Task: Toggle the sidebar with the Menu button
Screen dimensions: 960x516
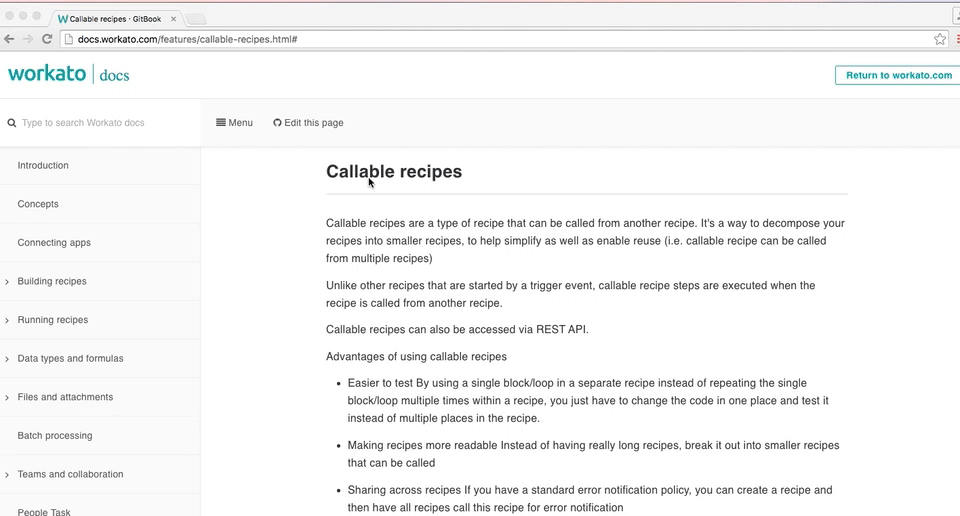Action: coord(234,123)
